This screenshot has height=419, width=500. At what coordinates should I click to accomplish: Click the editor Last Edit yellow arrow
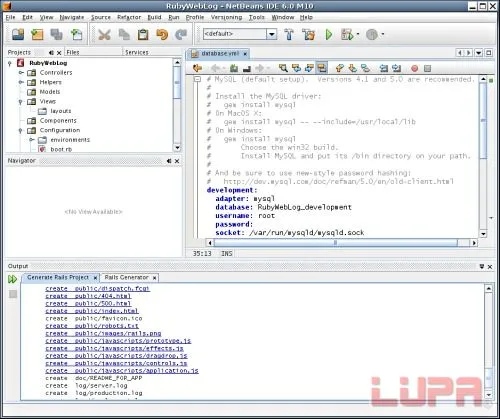pyautogui.click(x=197, y=68)
